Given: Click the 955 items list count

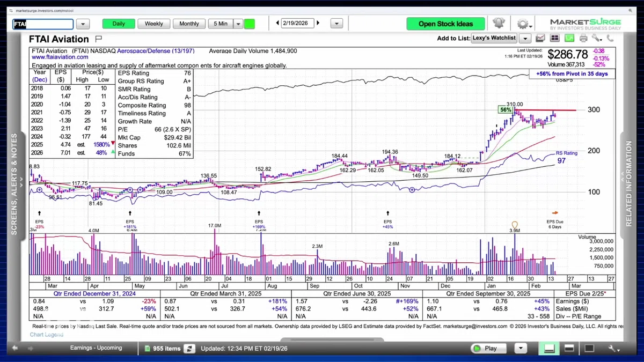Looking at the screenshot, I should [166, 349].
